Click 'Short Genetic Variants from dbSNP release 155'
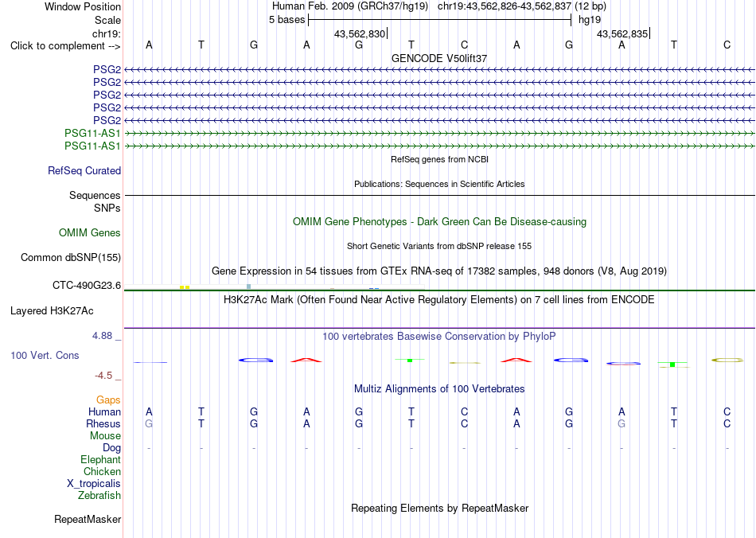Image resolution: width=756 pixels, height=538 pixels. point(439,247)
